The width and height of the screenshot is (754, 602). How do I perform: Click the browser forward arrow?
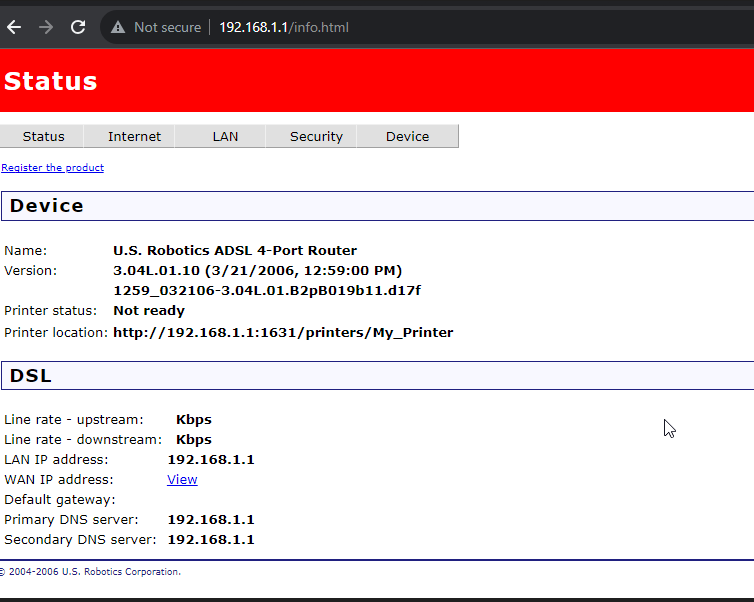tap(46, 27)
